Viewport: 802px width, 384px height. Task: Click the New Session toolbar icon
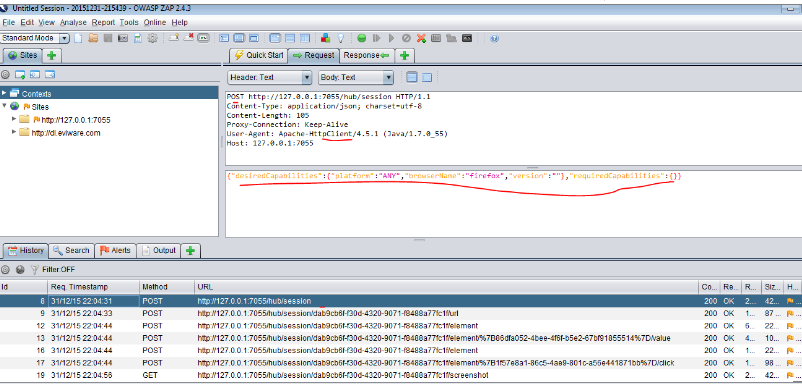coord(78,38)
